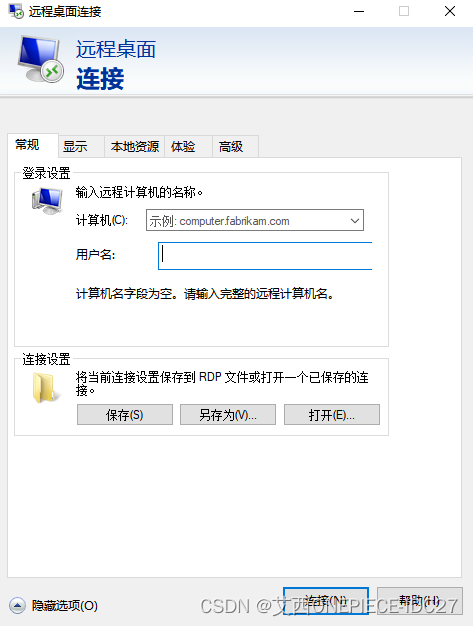Click the RDP 文件 description text
The height and width of the screenshot is (626, 473).
click(x=222, y=383)
